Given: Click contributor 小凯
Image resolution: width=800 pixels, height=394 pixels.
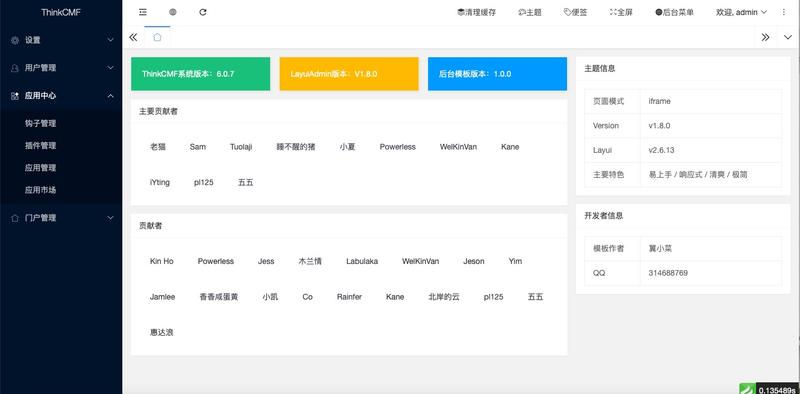Looking at the screenshot, I should click(270, 297).
